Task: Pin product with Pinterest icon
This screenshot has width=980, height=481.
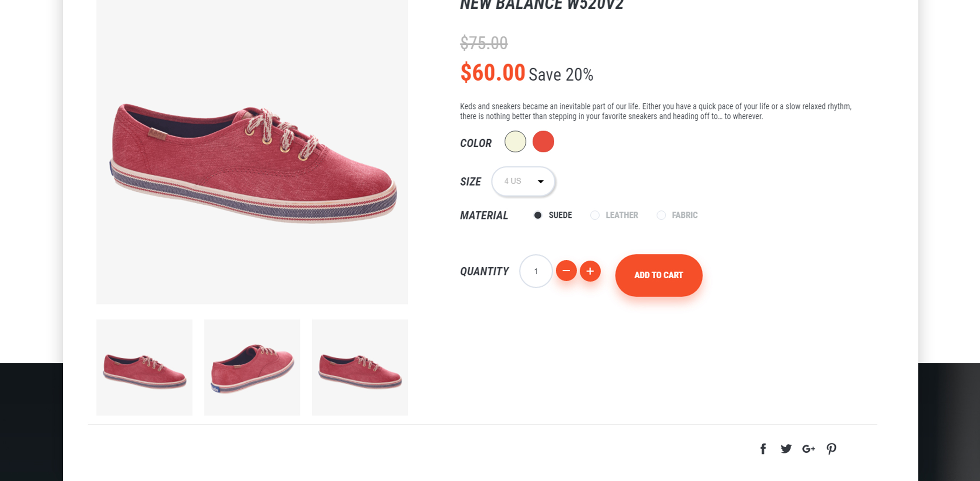Action: click(831, 449)
